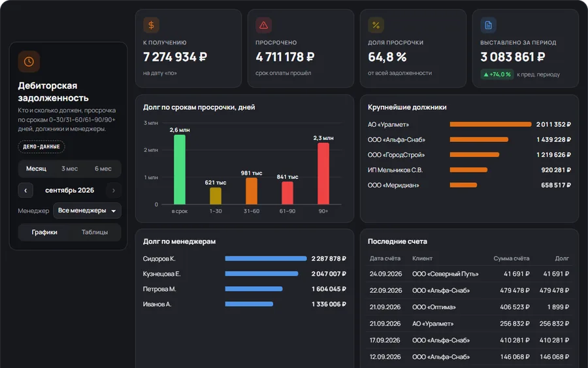Click the Последние счета panel title
The image size is (588, 368).
coord(397,242)
